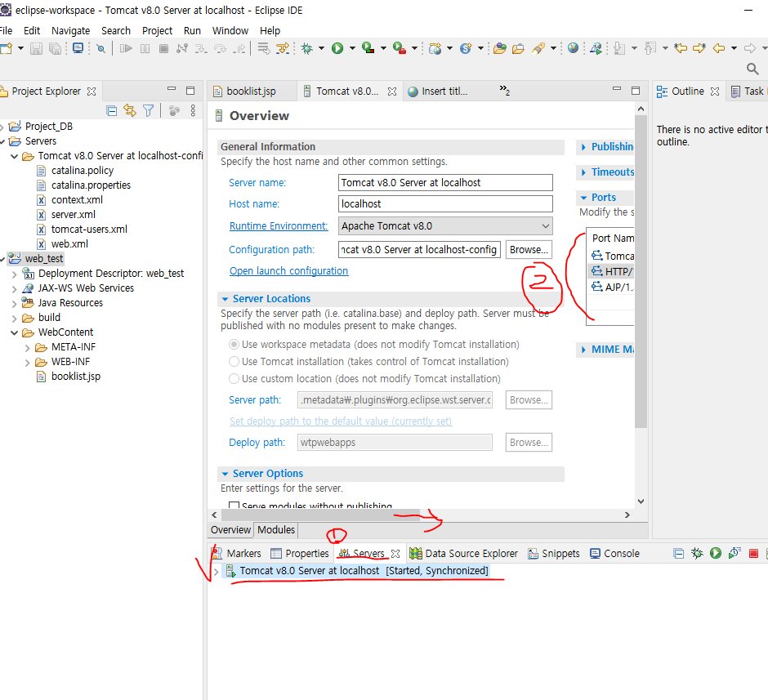768x700 pixels.
Task: Click the Open Web Browser globe icon
Action: click(x=573, y=48)
